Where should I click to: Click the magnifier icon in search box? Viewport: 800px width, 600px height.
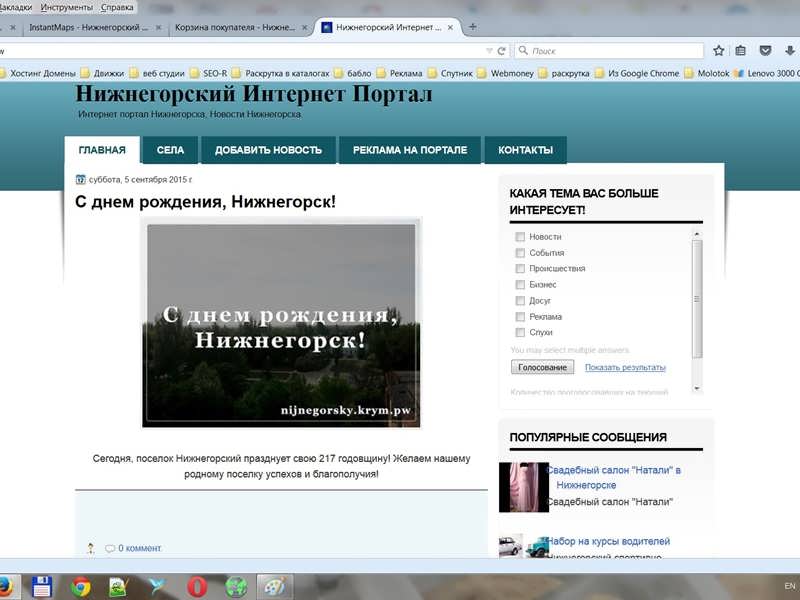(x=523, y=50)
